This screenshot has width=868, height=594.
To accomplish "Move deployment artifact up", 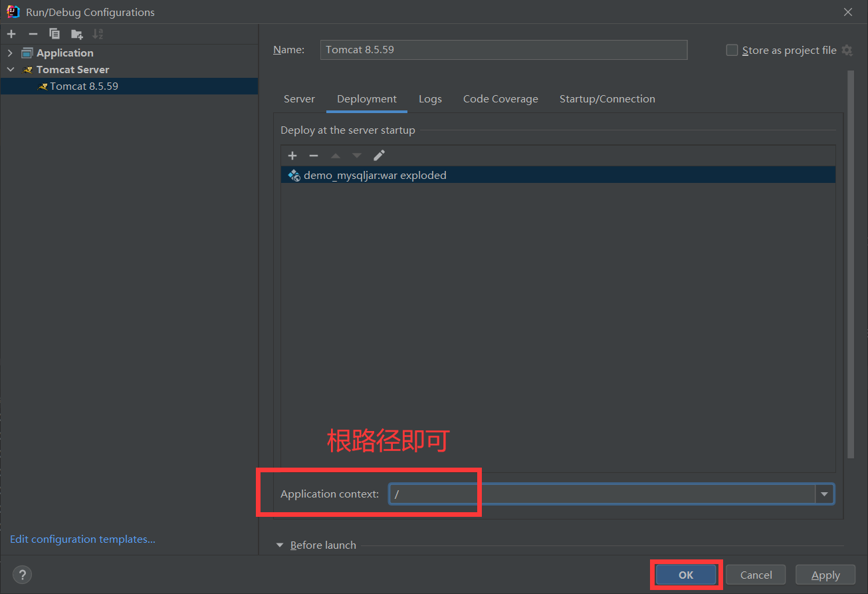I will point(336,156).
